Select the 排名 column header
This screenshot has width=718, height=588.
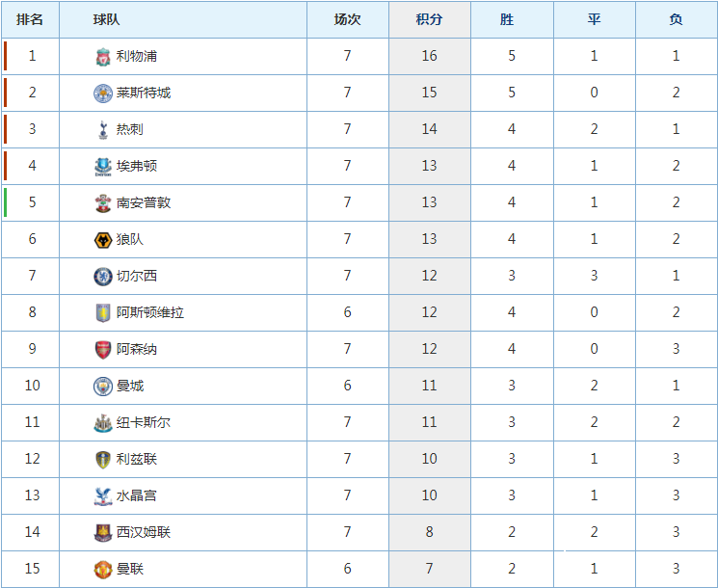click(30, 19)
